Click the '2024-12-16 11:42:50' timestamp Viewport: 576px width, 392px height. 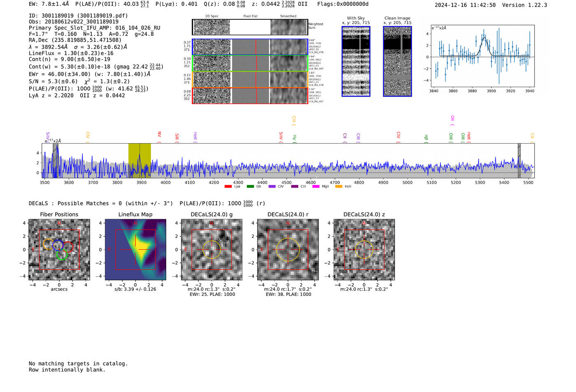pyautogui.click(x=465, y=5)
